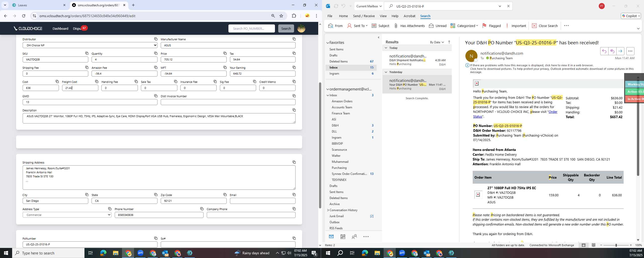Copy the Price field value
Image resolution: width=644 pixels, height=258 pixels.
pos(225,53)
